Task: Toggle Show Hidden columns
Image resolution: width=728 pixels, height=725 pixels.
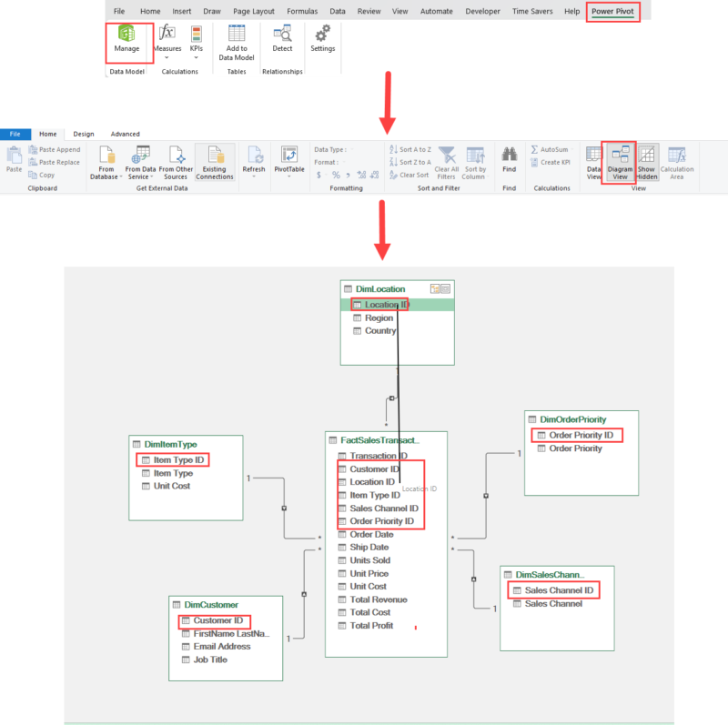Action: pos(646,164)
